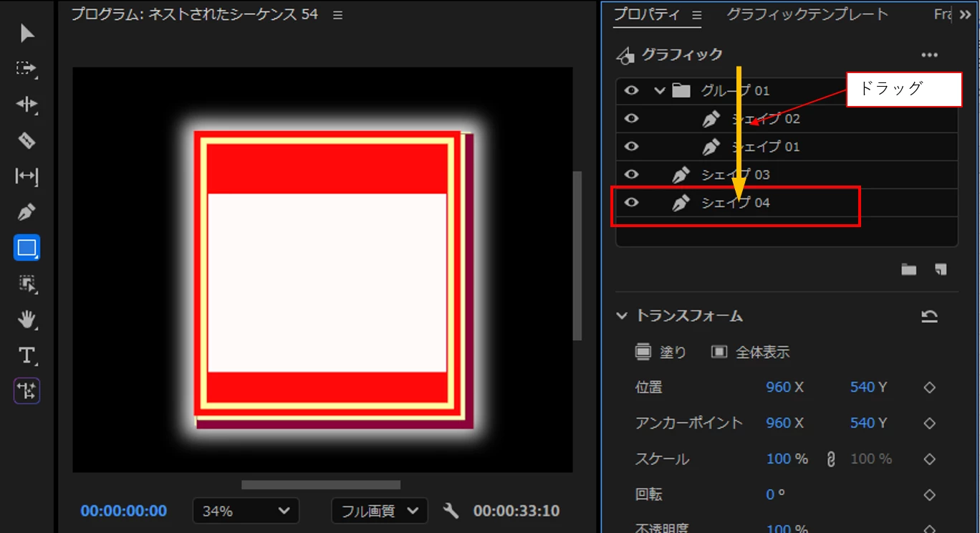This screenshot has width=980, height=533.
Task: Click the 塗り fit option
Action: (660, 352)
